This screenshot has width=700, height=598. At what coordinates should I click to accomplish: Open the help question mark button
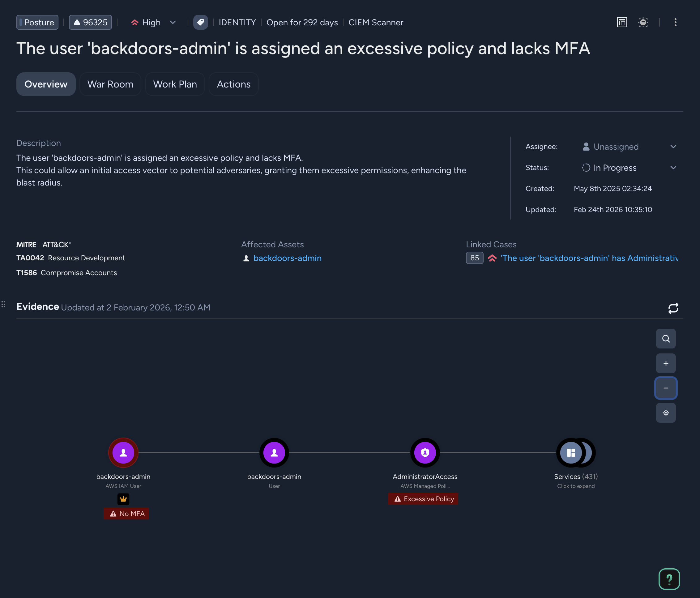point(669,579)
